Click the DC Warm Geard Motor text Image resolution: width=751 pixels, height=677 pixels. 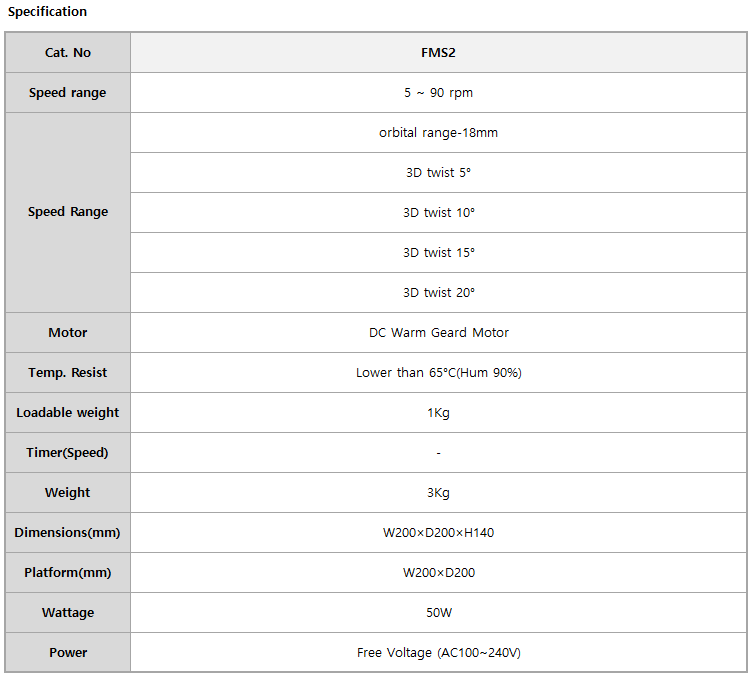click(x=438, y=333)
